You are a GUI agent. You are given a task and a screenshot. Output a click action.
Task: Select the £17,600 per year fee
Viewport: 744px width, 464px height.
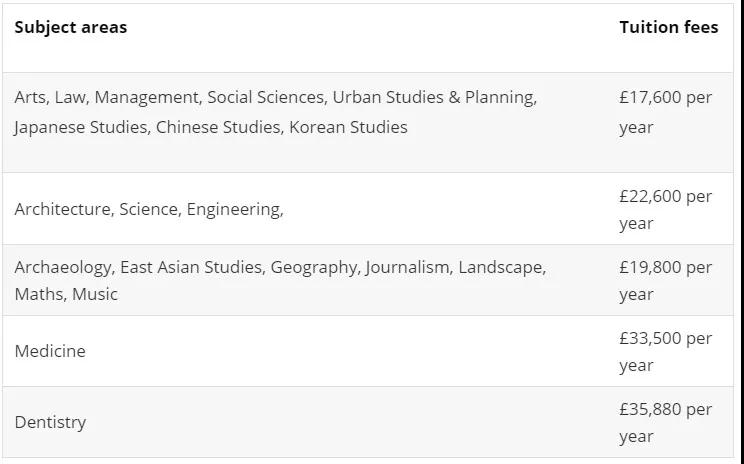pyautogui.click(x=665, y=112)
